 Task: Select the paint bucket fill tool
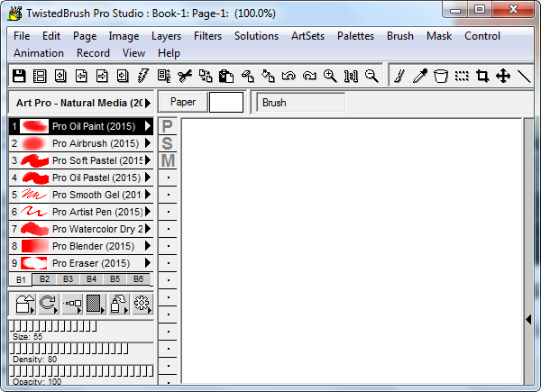441,76
